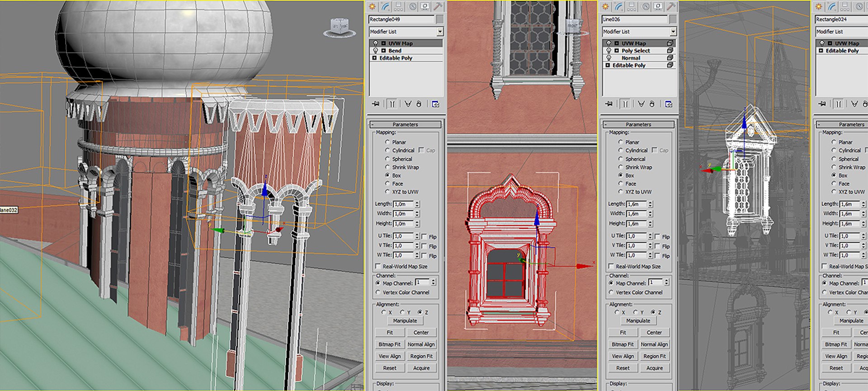Click Fit button in Rectangle049 panel
The width and height of the screenshot is (868, 391).
(x=390, y=332)
